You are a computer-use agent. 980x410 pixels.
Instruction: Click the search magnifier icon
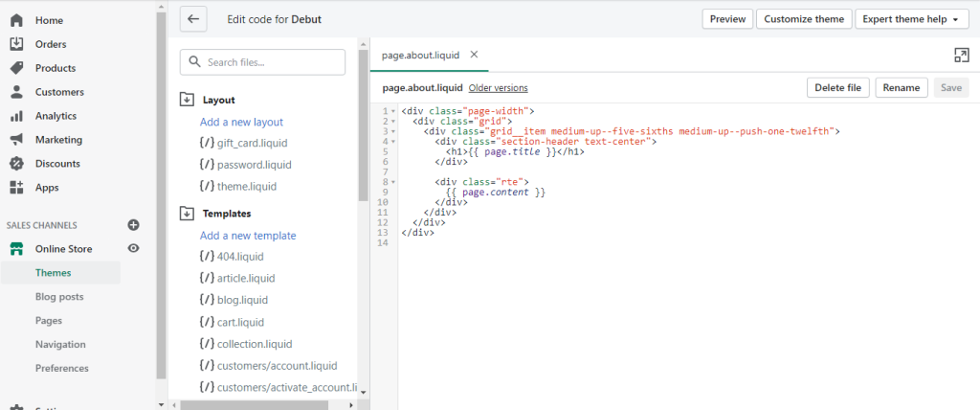(x=194, y=62)
